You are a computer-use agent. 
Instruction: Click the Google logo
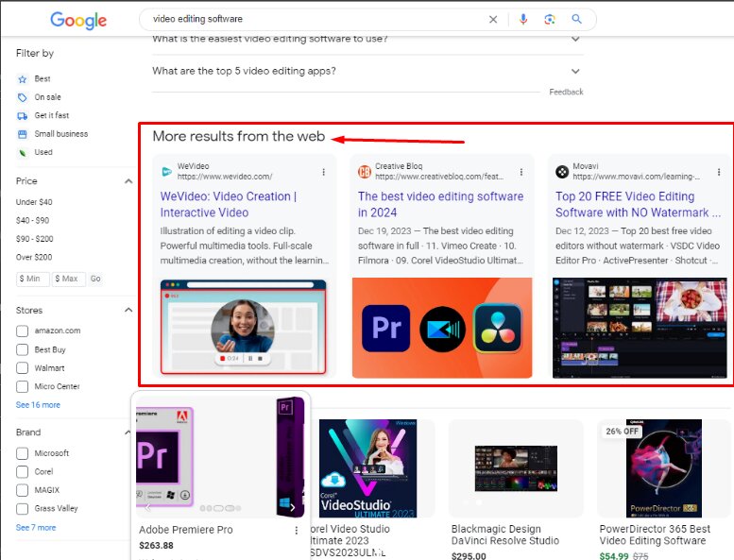(78, 20)
